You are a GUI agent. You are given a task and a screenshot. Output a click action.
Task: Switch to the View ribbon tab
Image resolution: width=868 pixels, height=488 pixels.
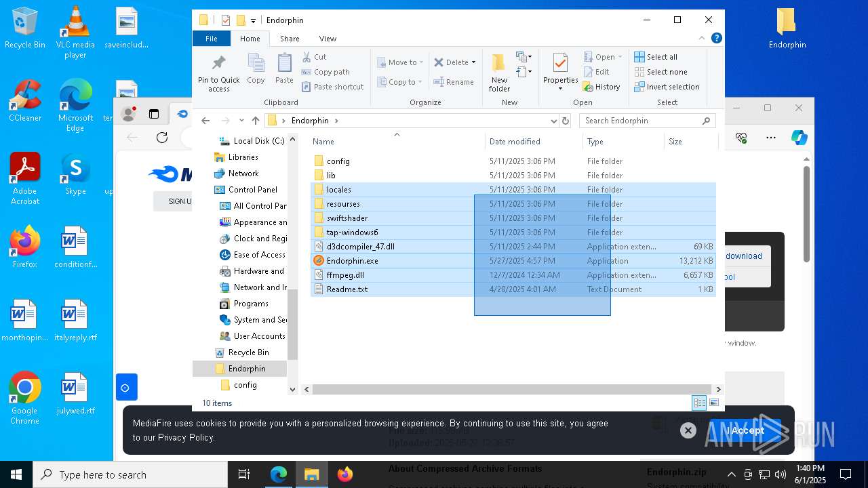click(328, 39)
